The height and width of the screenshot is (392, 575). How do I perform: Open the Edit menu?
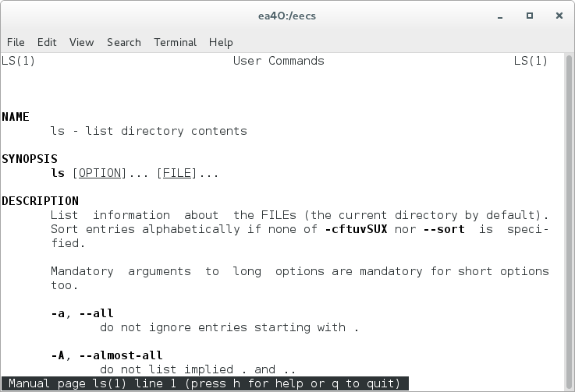[47, 43]
